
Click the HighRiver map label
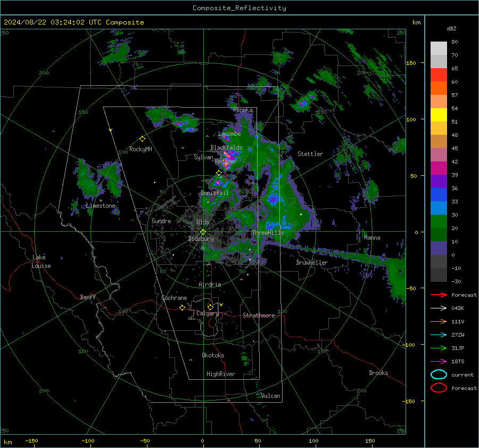[x=221, y=374]
